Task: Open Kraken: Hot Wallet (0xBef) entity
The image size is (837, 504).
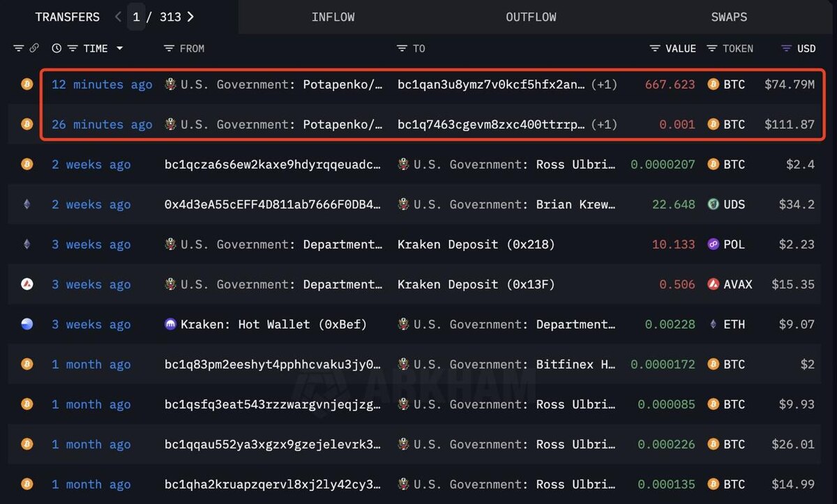Action: pos(273,324)
